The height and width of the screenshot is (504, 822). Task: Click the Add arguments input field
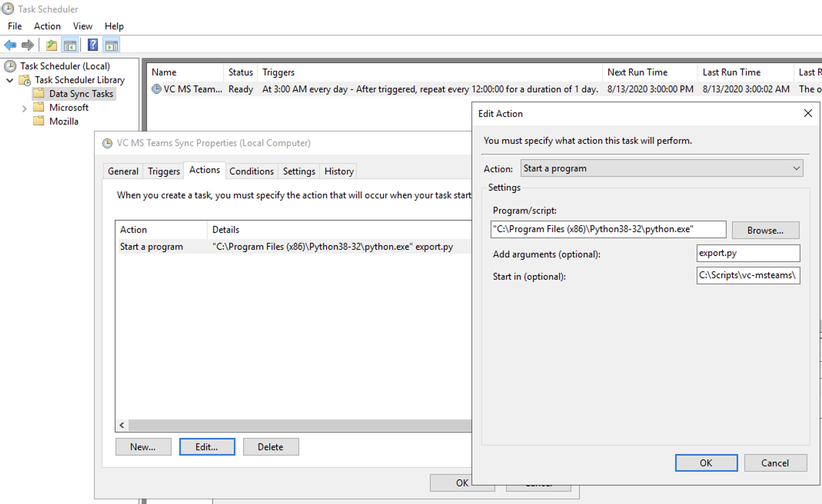click(748, 253)
